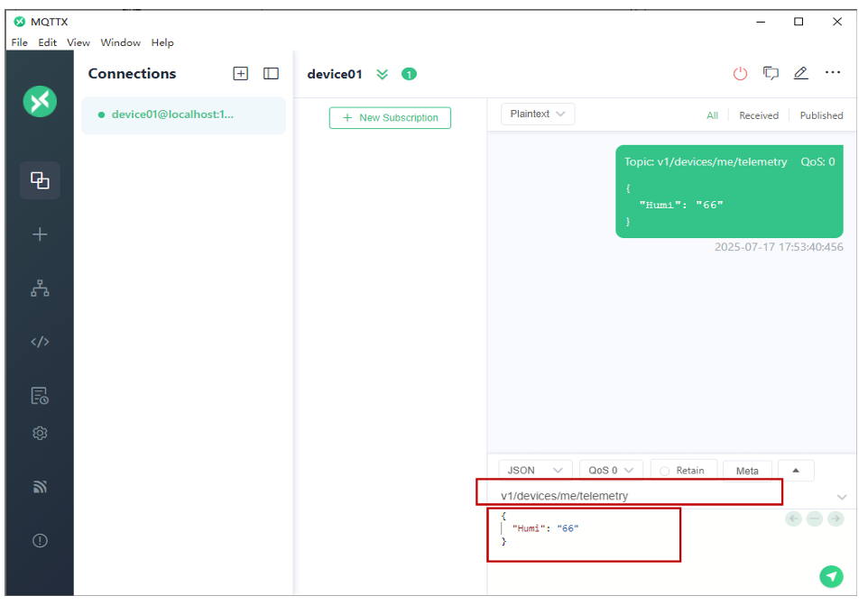Screen dimensions: 868x605
Task: Open the topic history dropdown chevron
Action: (842, 497)
